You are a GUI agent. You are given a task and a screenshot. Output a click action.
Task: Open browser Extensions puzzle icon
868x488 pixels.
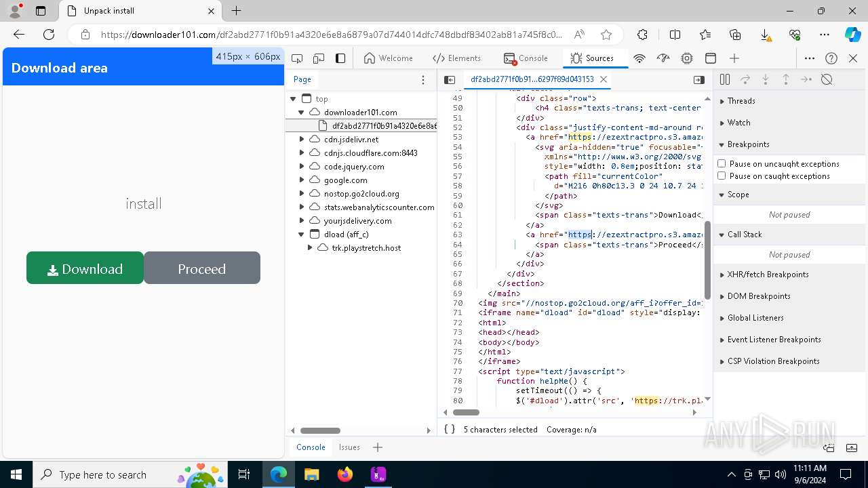coord(642,35)
